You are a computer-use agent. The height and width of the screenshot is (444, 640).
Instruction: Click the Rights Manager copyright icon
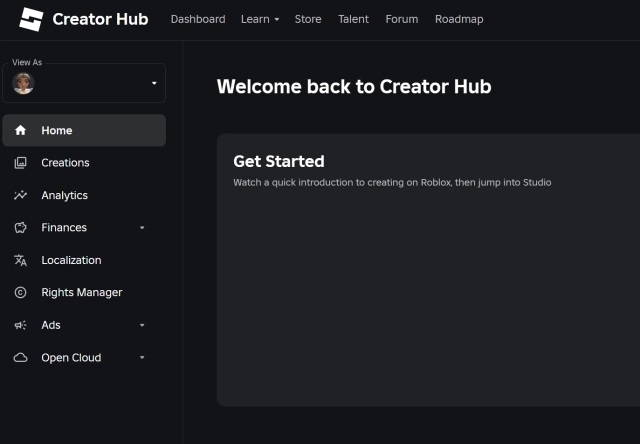[20, 293]
